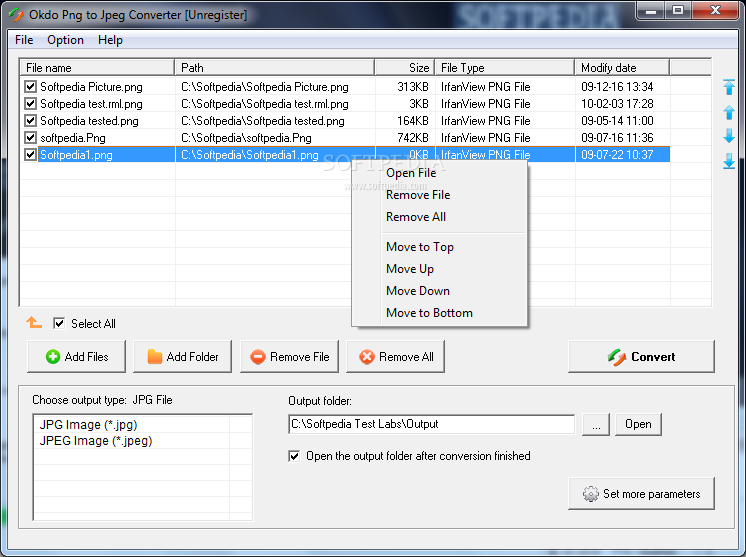This screenshot has width=746, height=557.
Task: Open the Option menu
Action: point(65,40)
